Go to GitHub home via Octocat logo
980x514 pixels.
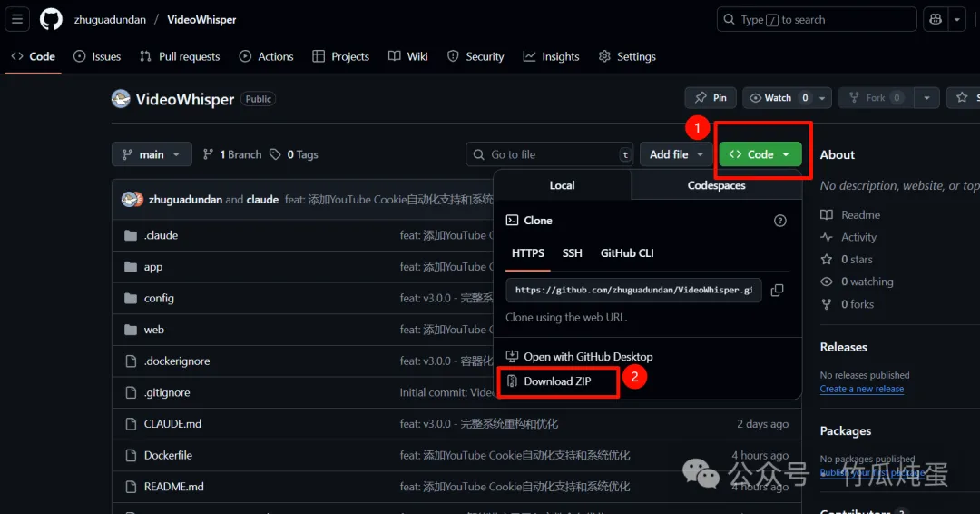click(51, 19)
